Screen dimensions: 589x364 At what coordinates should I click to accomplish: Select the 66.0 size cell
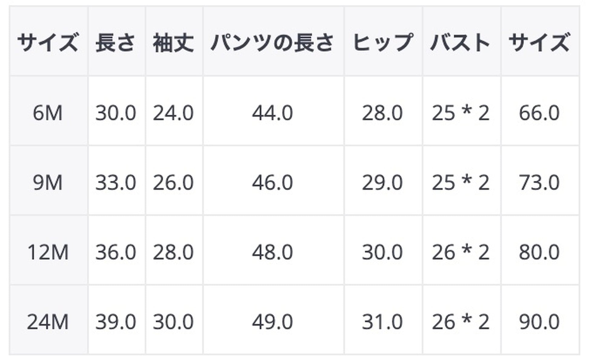[x=539, y=113]
